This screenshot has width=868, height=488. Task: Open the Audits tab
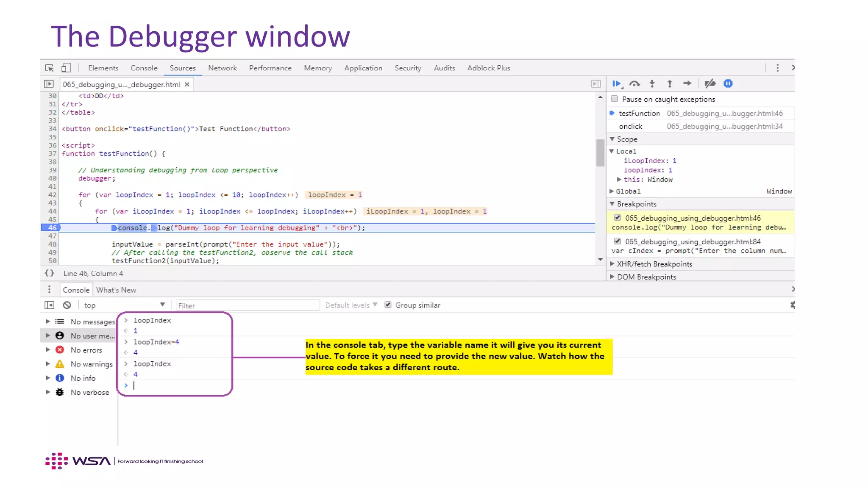tap(445, 68)
